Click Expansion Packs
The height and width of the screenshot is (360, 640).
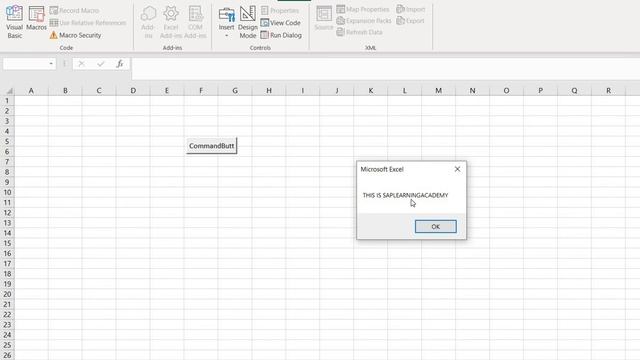pyautogui.click(x=364, y=20)
